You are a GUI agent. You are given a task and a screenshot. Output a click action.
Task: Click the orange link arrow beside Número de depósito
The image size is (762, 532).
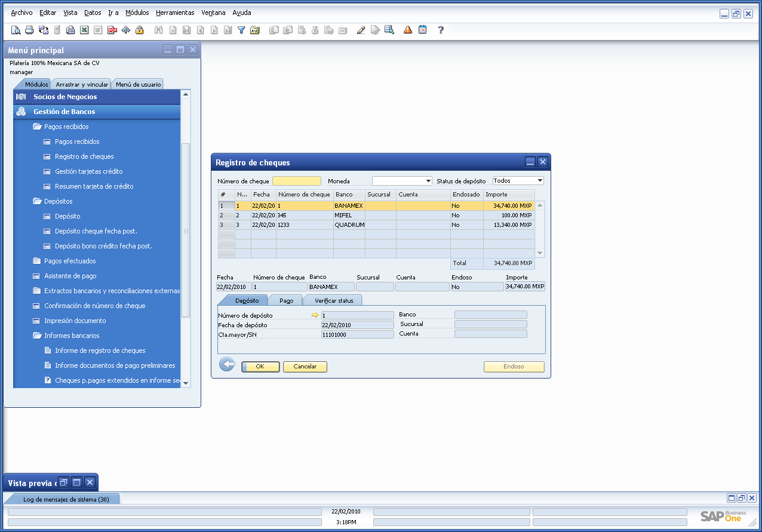click(314, 315)
